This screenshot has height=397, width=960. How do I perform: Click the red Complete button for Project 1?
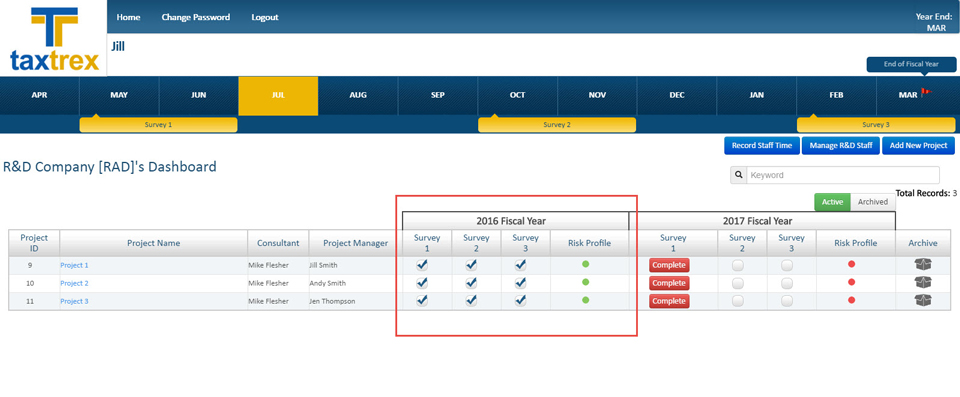669,265
